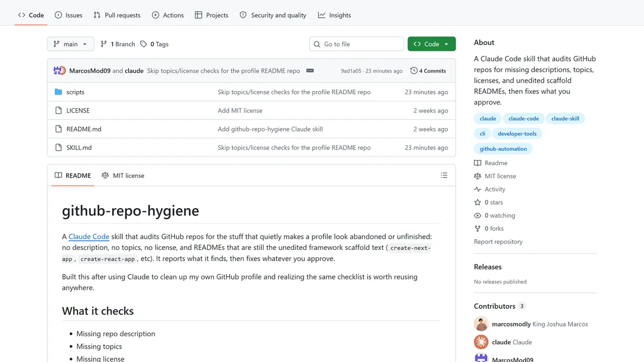The width and height of the screenshot is (644, 362).
Task: Open the Releases heading link
Action: tap(488, 267)
